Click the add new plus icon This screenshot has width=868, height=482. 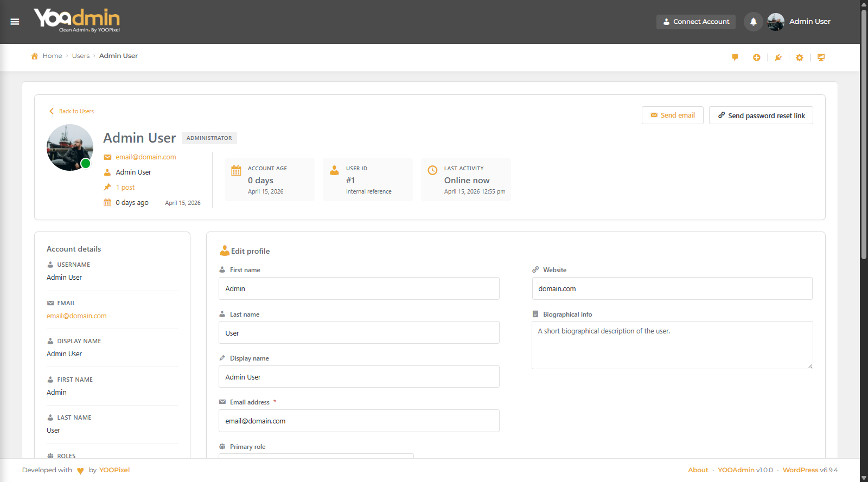click(756, 57)
